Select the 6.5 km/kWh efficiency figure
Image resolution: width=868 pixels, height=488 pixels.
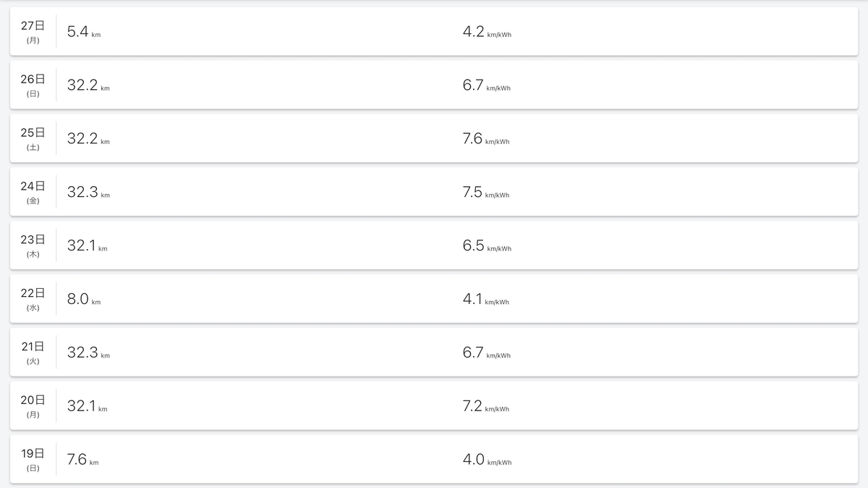487,246
